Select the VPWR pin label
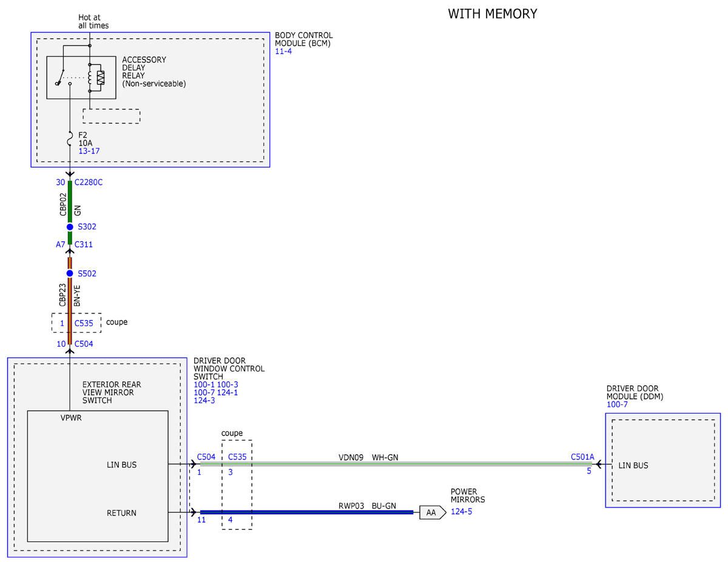The height and width of the screenshot is (562, 728). 71,418
